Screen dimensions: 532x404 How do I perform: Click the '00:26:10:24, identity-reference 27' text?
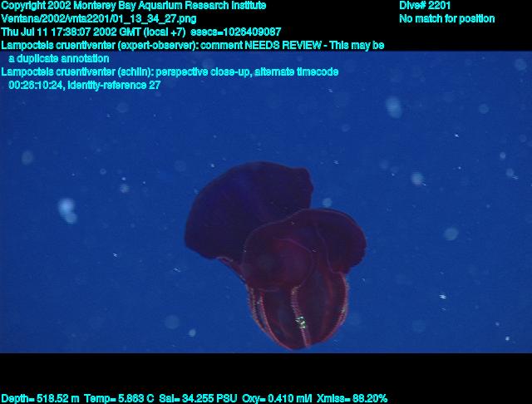[85, 85]
